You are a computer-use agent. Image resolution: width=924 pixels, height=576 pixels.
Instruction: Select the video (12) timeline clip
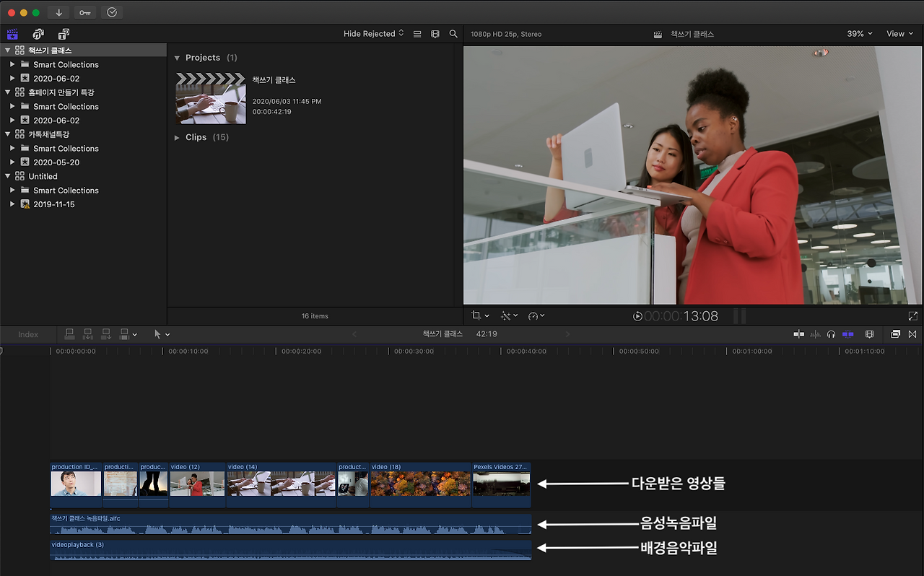point(197,485)
